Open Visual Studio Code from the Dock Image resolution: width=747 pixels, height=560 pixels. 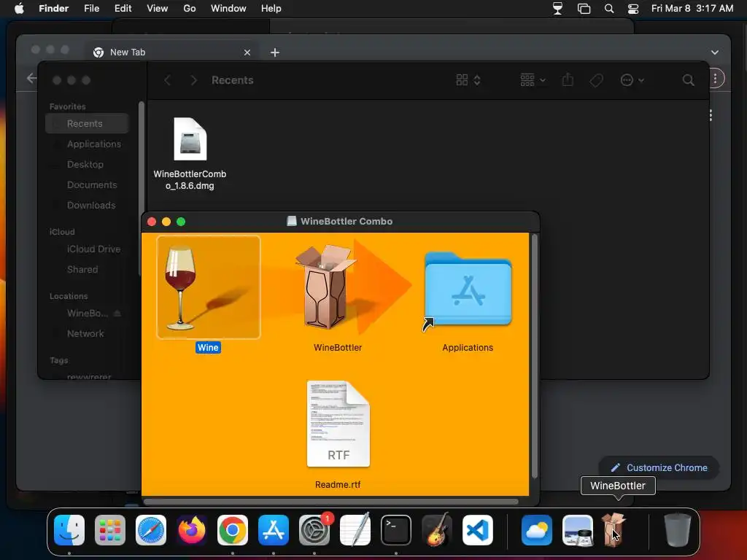click(477, 530)
